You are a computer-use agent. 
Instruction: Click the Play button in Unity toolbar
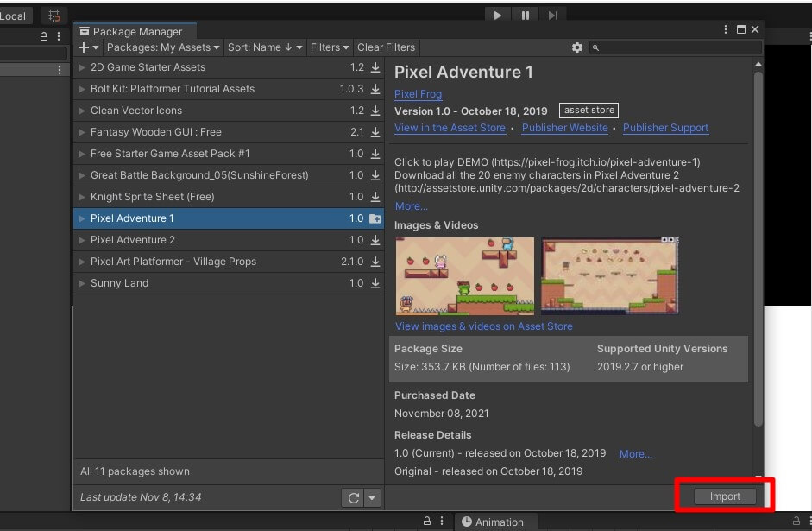pyautogui.click(x=498, y=16)
